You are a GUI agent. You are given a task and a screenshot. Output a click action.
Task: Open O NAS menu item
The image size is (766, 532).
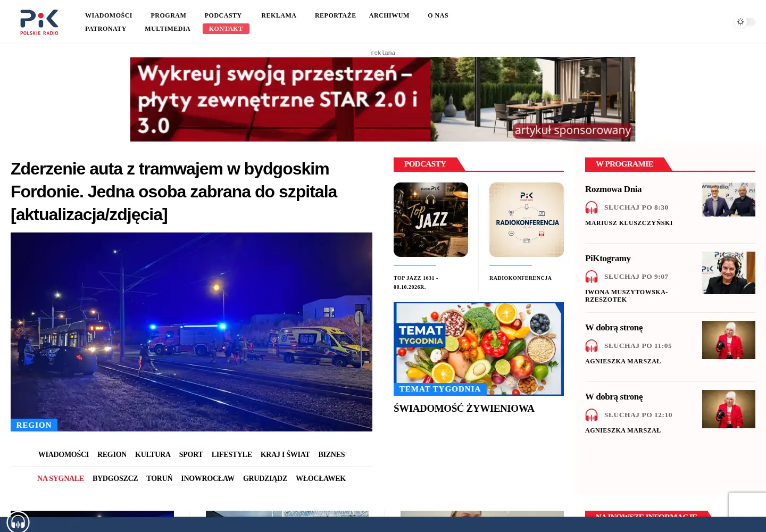tap(438, 15)
